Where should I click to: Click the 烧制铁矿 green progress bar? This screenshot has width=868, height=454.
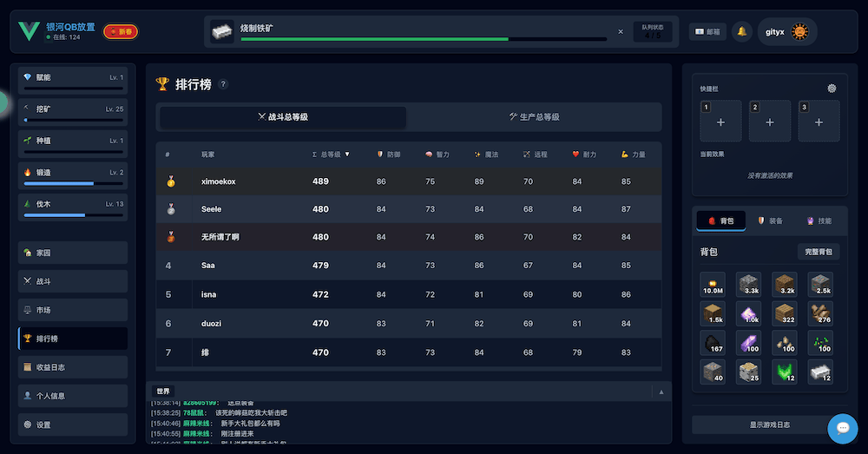[x=423, y=39]
